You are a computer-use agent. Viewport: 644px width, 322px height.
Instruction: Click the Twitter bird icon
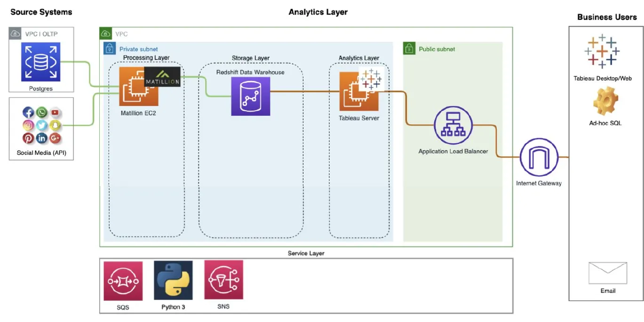click(x=41, y=125)
